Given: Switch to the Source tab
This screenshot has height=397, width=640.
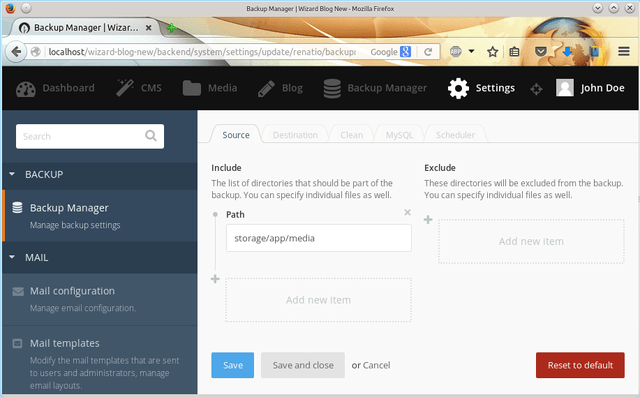Looking at the screenshot, I should tap(236, 135).
